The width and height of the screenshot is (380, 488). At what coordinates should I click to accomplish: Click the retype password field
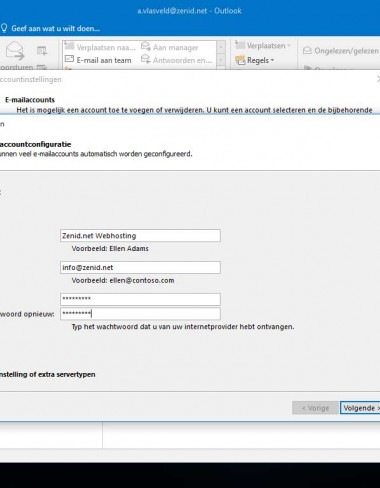point(140,314)
